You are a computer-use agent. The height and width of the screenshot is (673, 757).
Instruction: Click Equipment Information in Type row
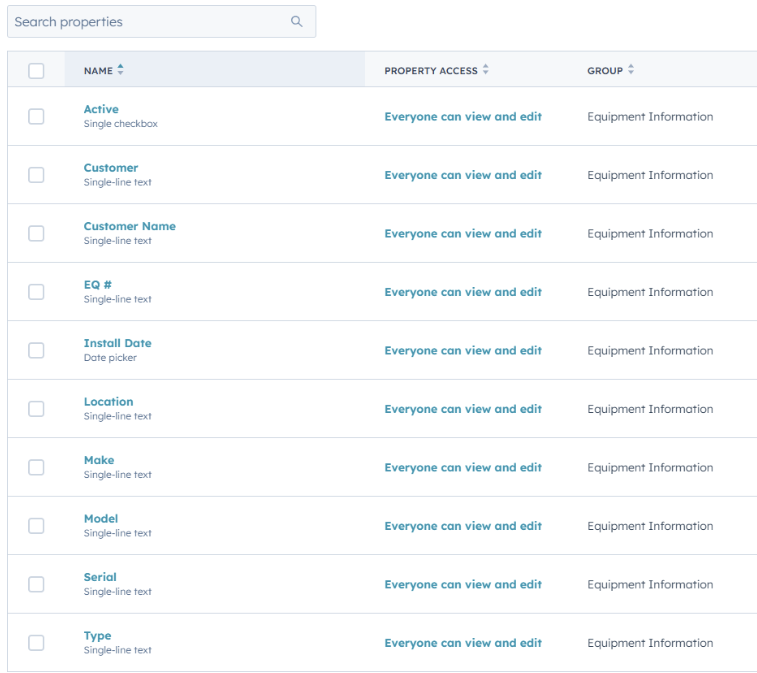[650, 643]
